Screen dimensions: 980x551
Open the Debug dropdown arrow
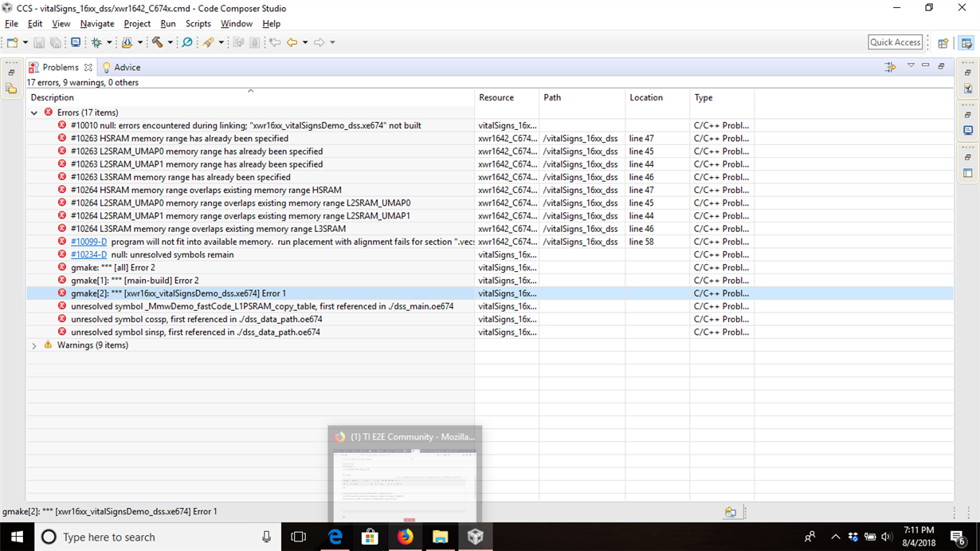[109, 43]
